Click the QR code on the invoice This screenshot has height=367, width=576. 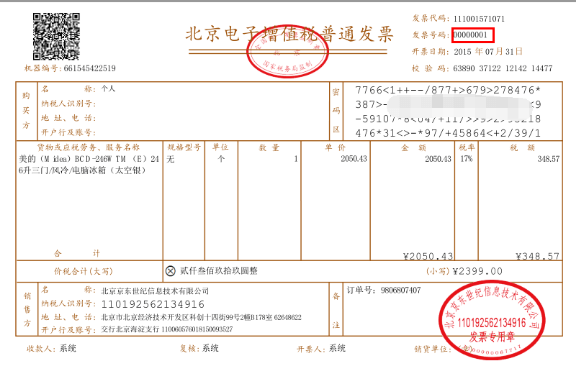pos(56,36)
